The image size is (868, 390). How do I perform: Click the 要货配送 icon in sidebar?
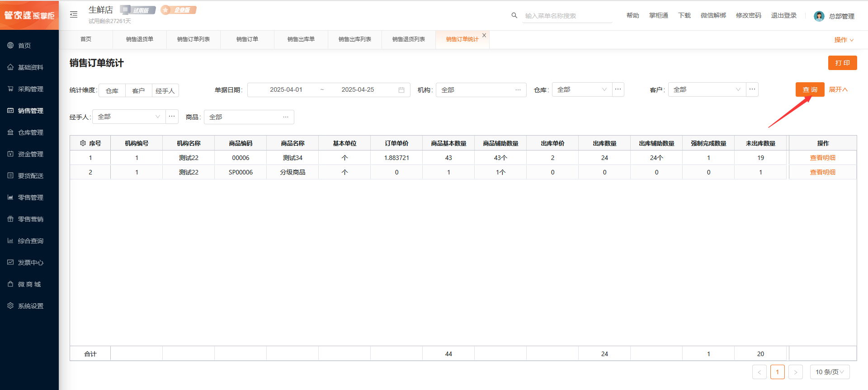pos(10,175)
